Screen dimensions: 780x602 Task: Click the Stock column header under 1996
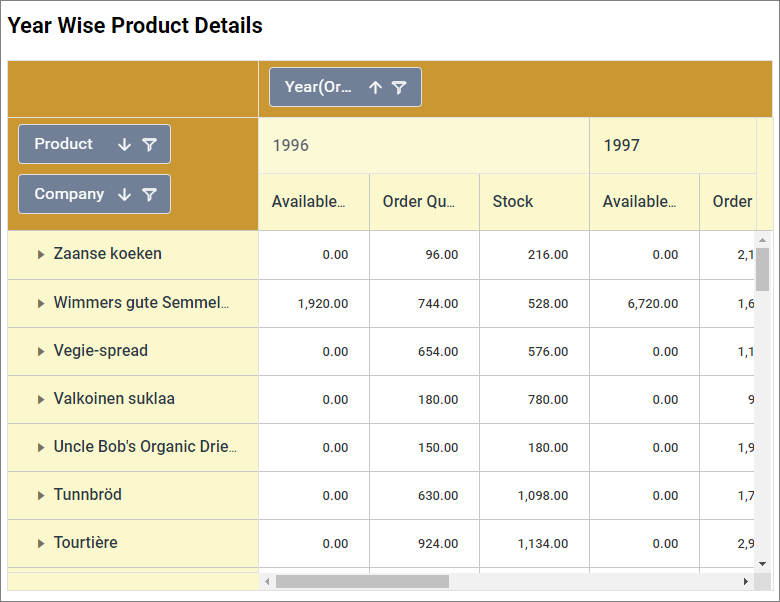513,201
